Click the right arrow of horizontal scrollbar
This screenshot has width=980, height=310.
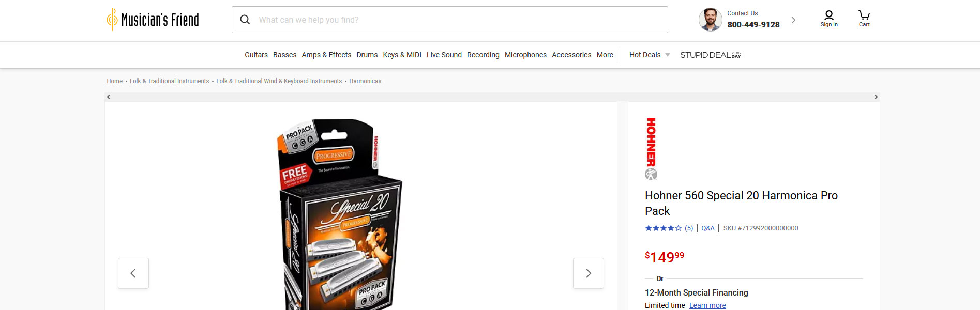(x=876, y=97)
